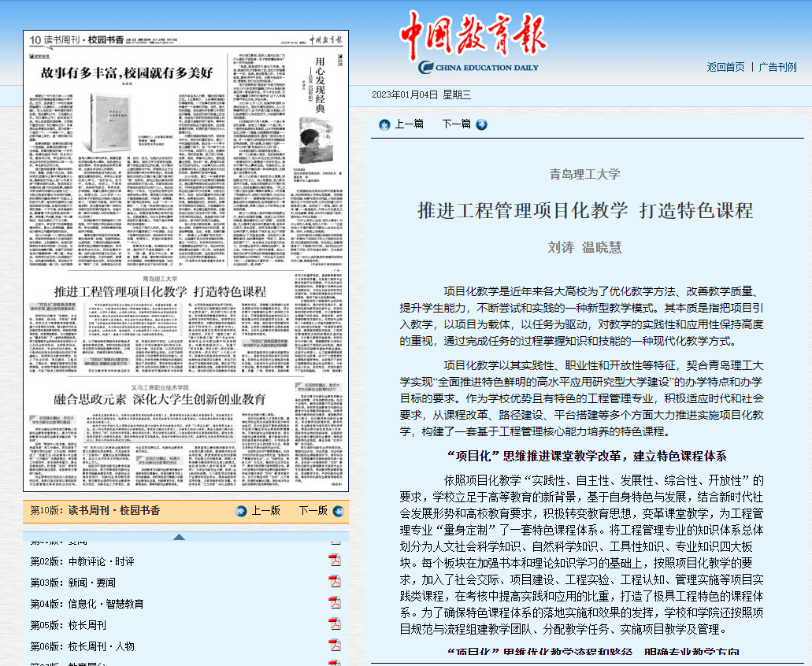Click the blue arrow icon after 下一篇

(481, 124)
